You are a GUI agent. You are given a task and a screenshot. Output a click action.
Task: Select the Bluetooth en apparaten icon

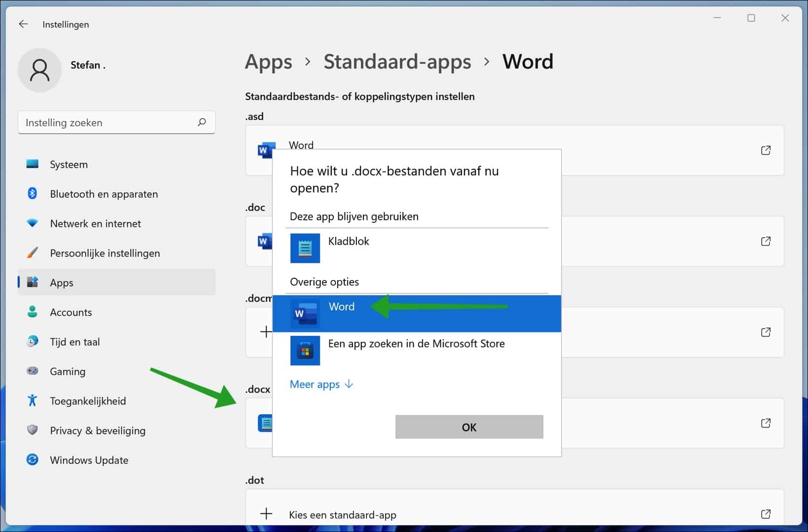(32, 193)
